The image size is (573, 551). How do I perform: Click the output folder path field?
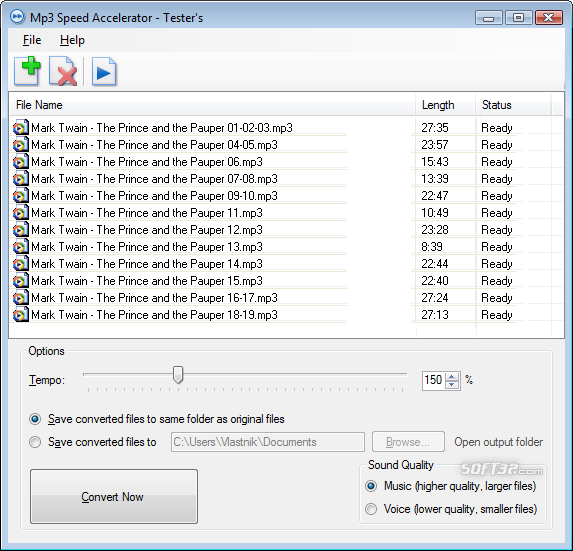tap(268, 442)
